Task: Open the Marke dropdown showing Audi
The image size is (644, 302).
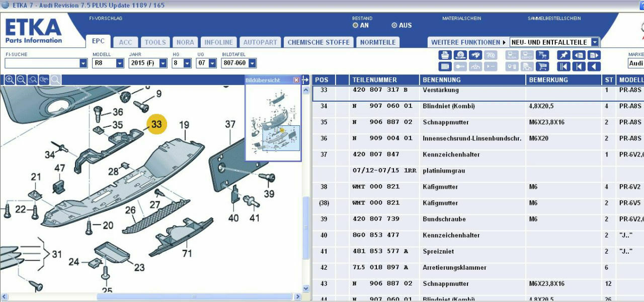Action: point(636,63)
